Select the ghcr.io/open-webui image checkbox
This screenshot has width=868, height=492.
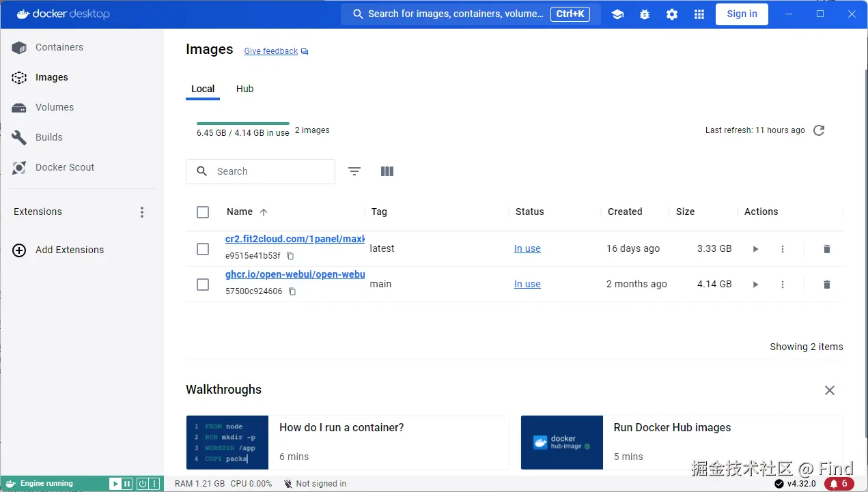click(203, 285)
